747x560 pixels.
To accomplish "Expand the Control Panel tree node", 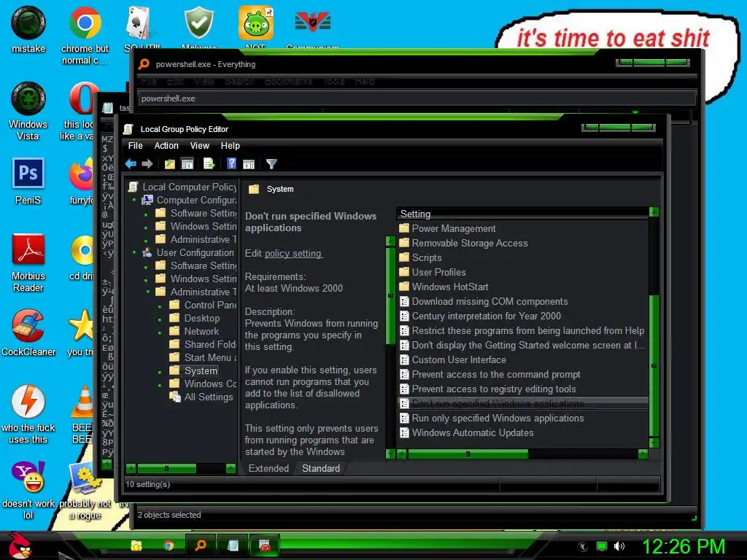I will click(160, 306).
